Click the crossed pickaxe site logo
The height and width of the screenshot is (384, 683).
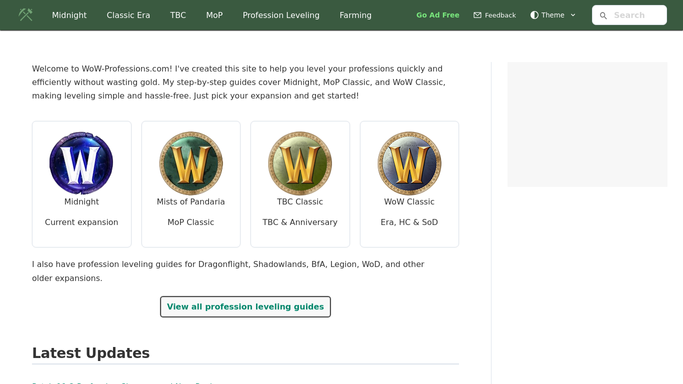pos(25,15)
